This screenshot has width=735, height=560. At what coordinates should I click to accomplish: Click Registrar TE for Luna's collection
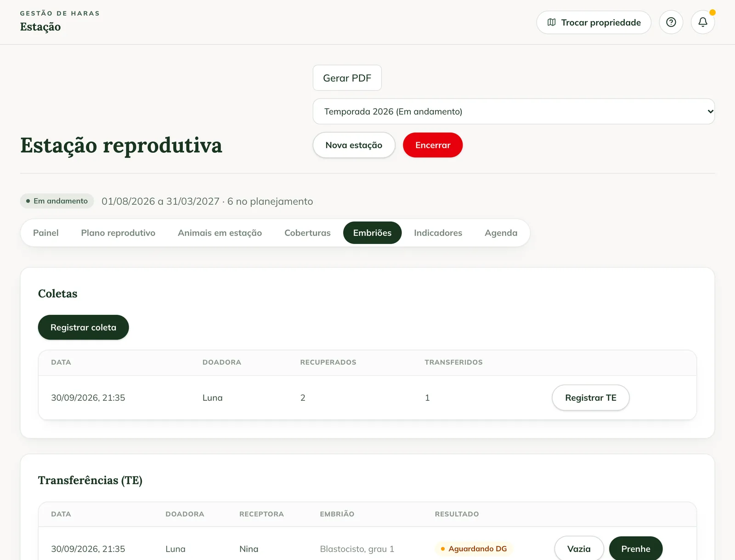[590, 398]
